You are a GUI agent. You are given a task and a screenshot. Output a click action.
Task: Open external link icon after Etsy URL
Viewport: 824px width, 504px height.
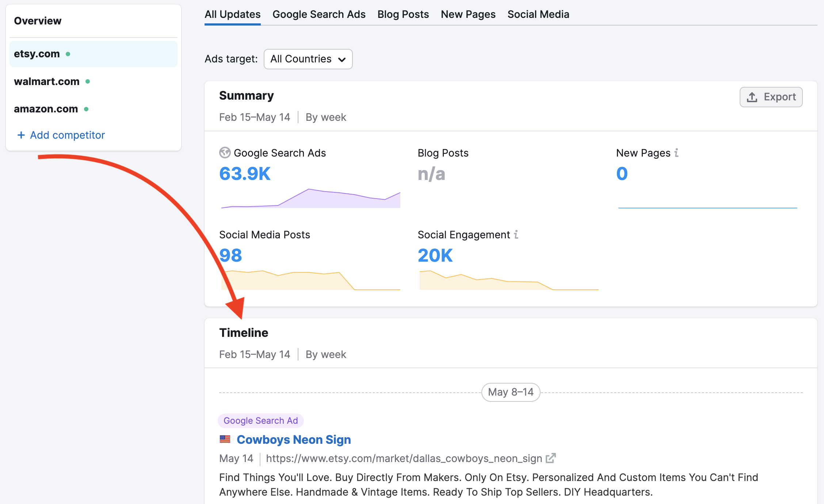point(550,458)
